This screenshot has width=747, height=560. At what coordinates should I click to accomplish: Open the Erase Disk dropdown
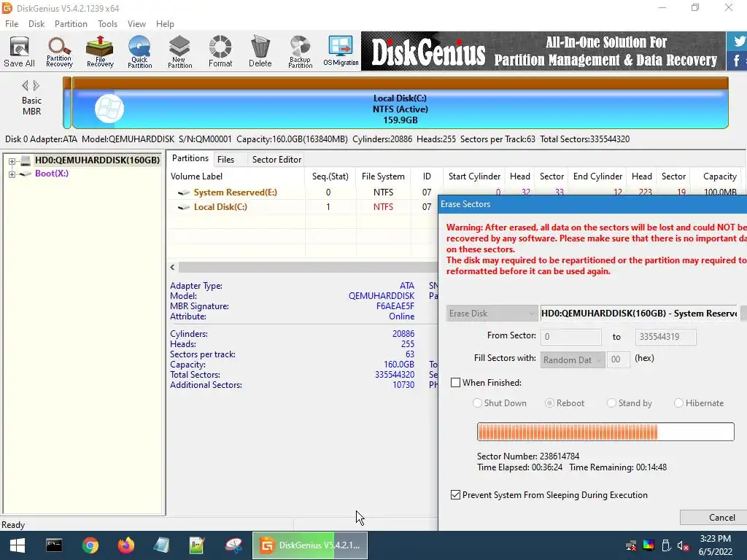point(492,314)
